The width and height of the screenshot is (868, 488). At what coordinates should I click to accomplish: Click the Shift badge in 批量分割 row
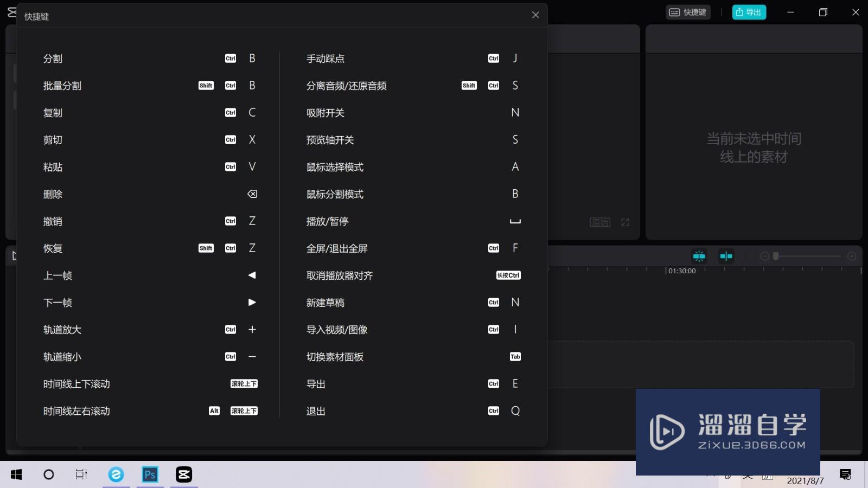pos(206,86)
